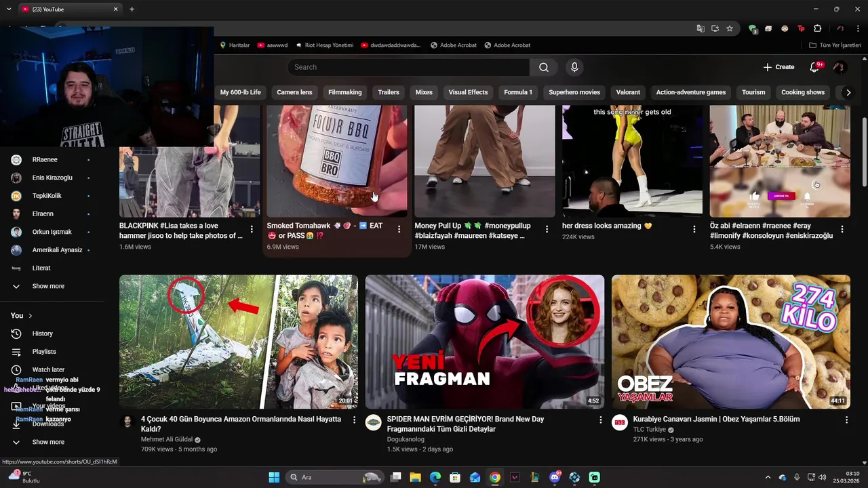Viewport: 868px width, 488px height.
Task: Select the Mixes chip
Action: click(x=424, y=92)
